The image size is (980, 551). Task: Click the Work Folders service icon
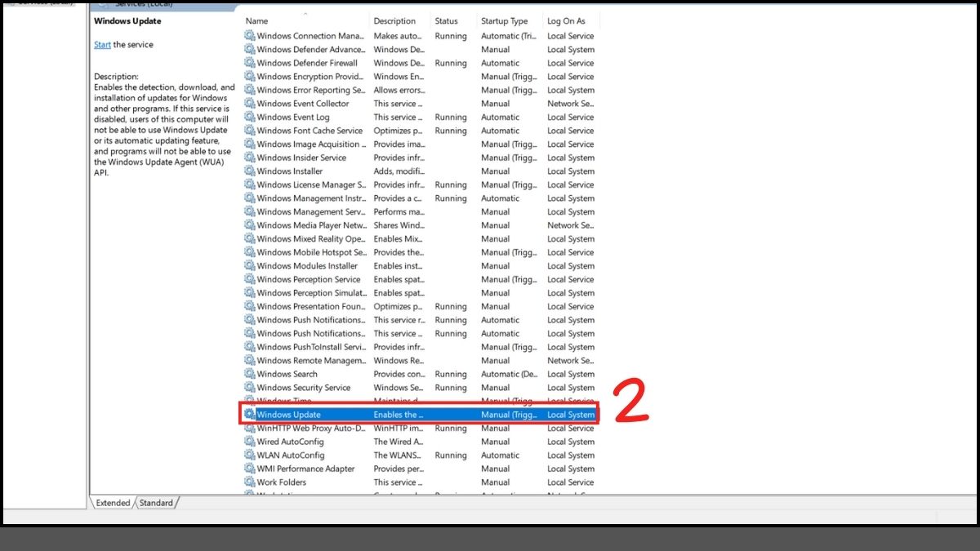[250, 482]
